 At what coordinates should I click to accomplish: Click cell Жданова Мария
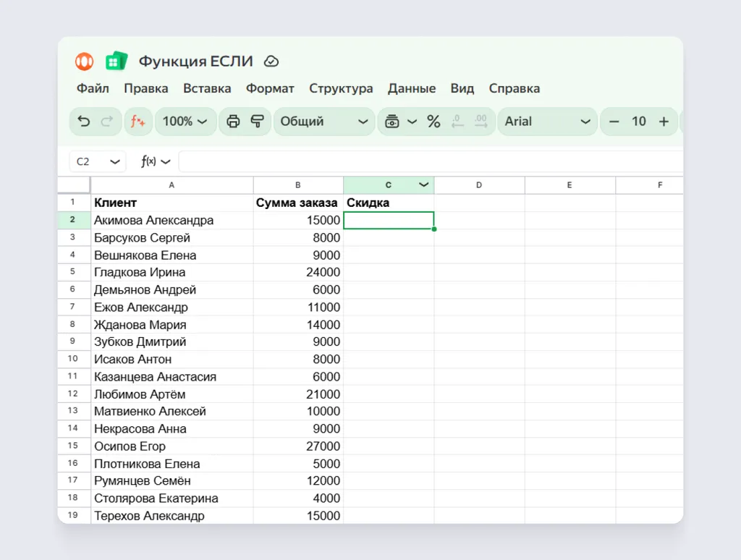[172, 325]
